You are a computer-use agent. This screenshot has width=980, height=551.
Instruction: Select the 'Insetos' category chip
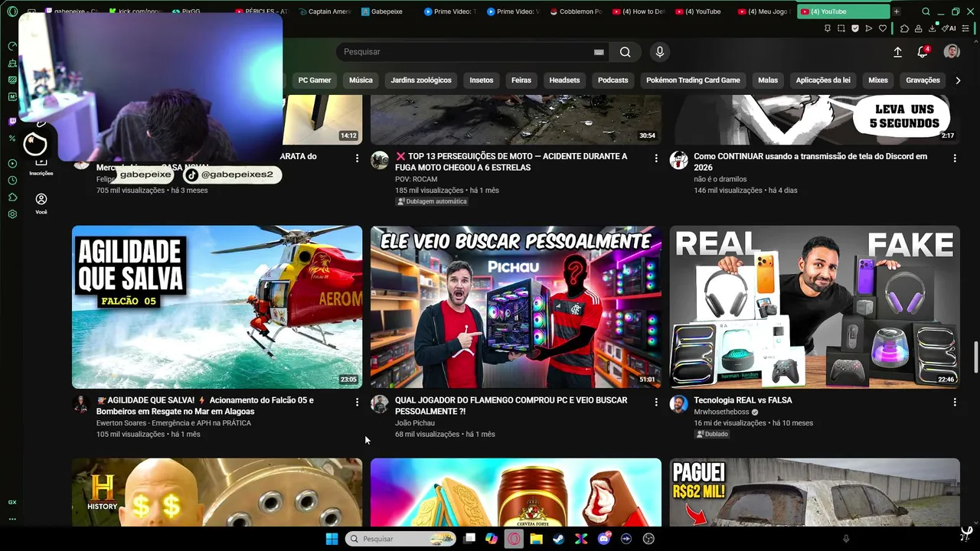[482, 80]
